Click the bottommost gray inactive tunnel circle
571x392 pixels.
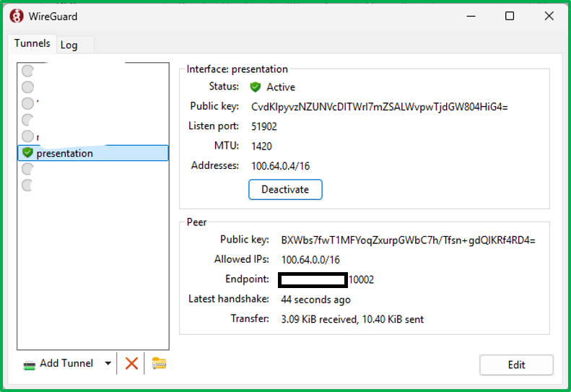click(x=27, y=186)
